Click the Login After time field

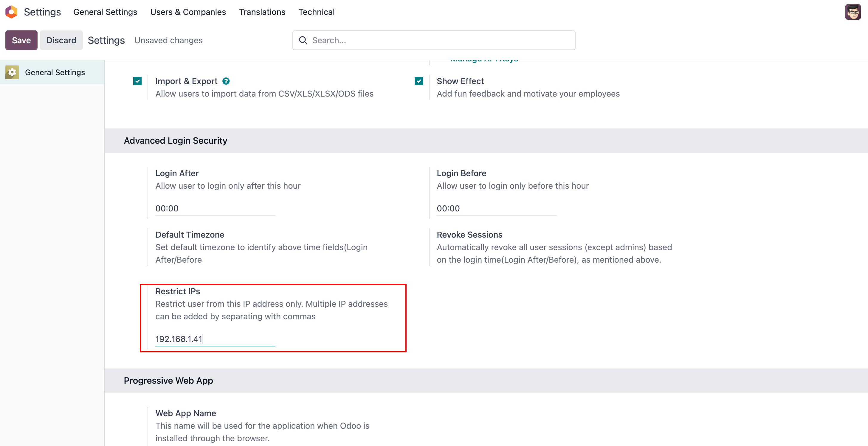pyautogui.click(x=215, y=208)
